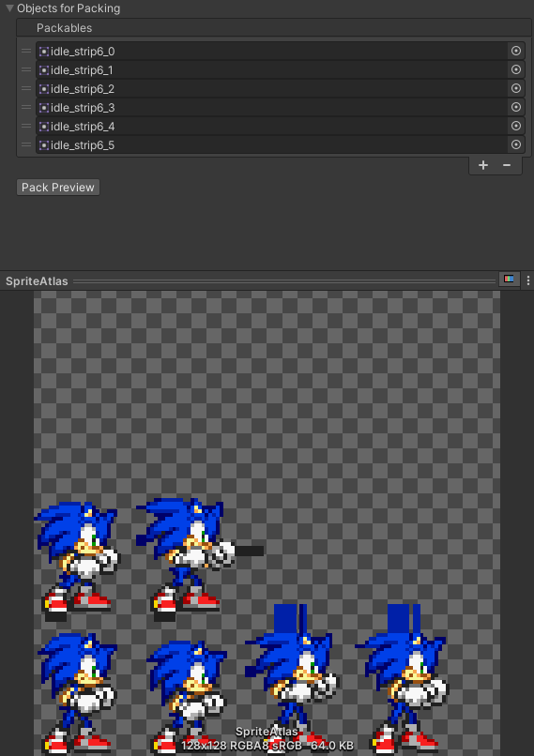Screen dimensions: 534x756
Task: Open object picker for idle_strip6_2
Action: pyautogui.click(x=515, y=88)
